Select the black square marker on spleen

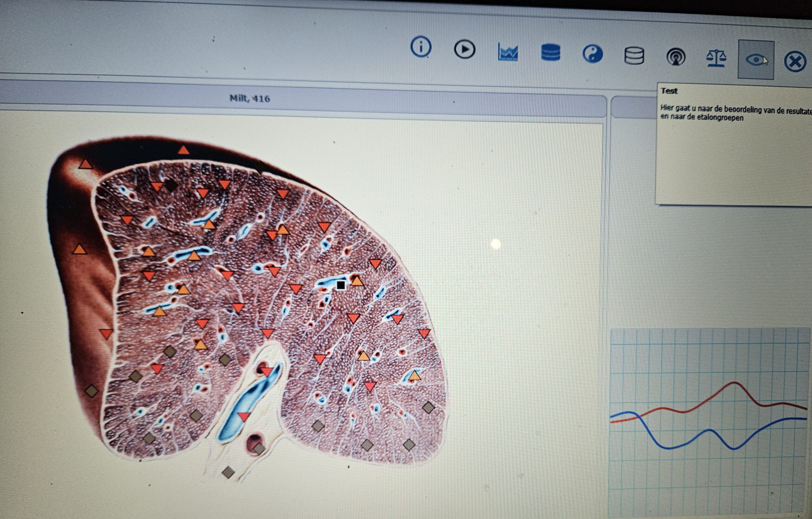click(341, 285)
